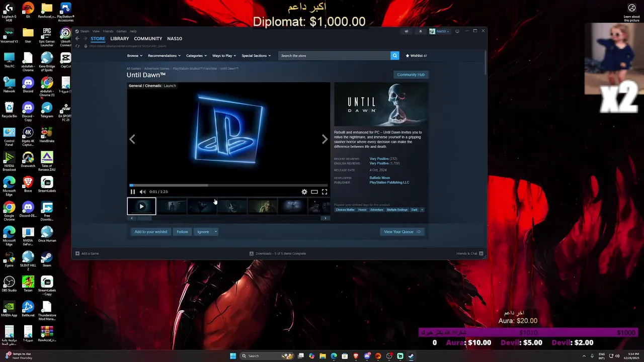
Task: Select the first trailer thumbnail with play icon
Action: click(x=141, y=206)
